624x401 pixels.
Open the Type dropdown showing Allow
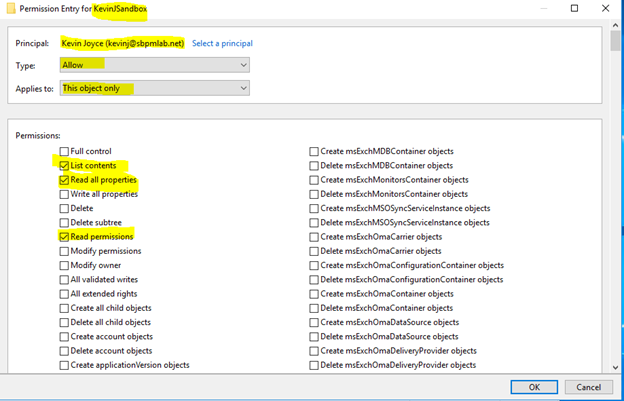click(155, 65)
